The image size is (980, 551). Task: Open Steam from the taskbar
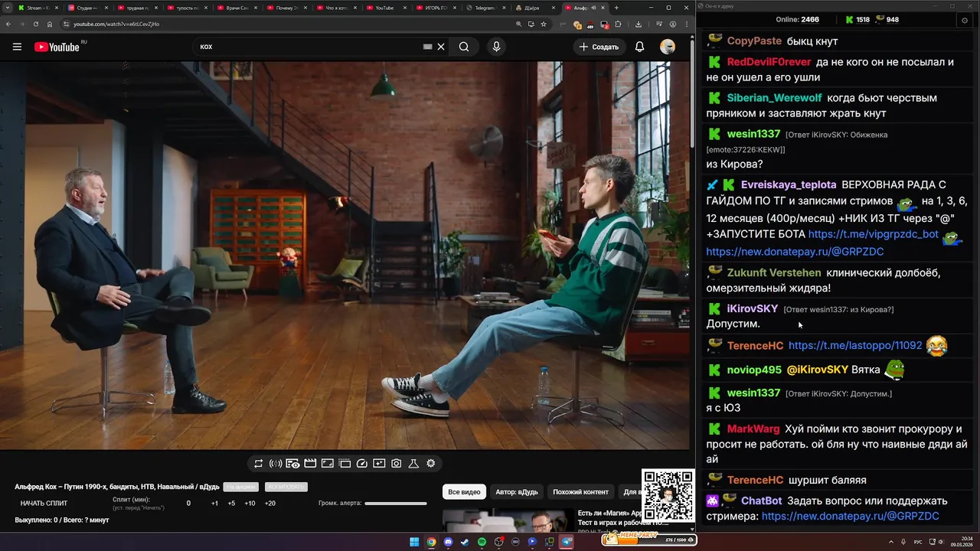coord(465,542)
